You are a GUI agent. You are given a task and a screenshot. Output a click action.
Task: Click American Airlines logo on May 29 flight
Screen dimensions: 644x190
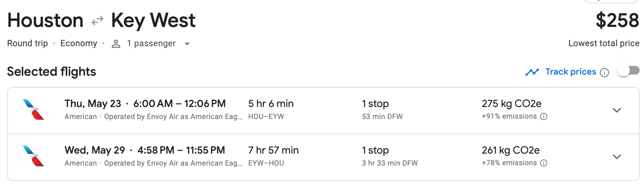(33, 156)
